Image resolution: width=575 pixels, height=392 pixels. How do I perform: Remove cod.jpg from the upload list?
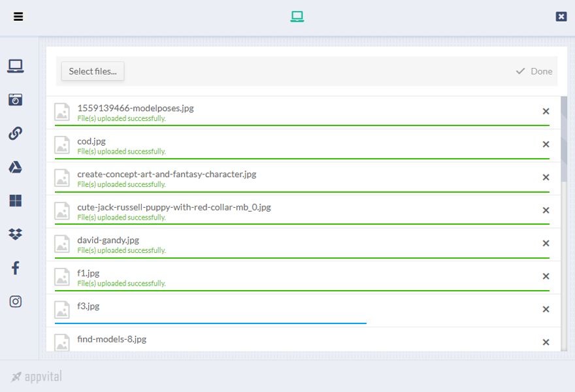point(546,144)
